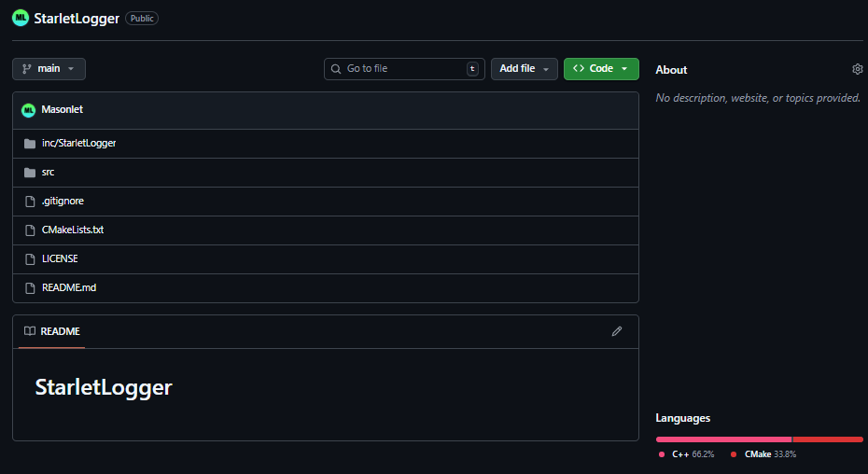Open the inc/StarletLogger folder
Viewport: 868px width, 474px height.
point(78,143)
